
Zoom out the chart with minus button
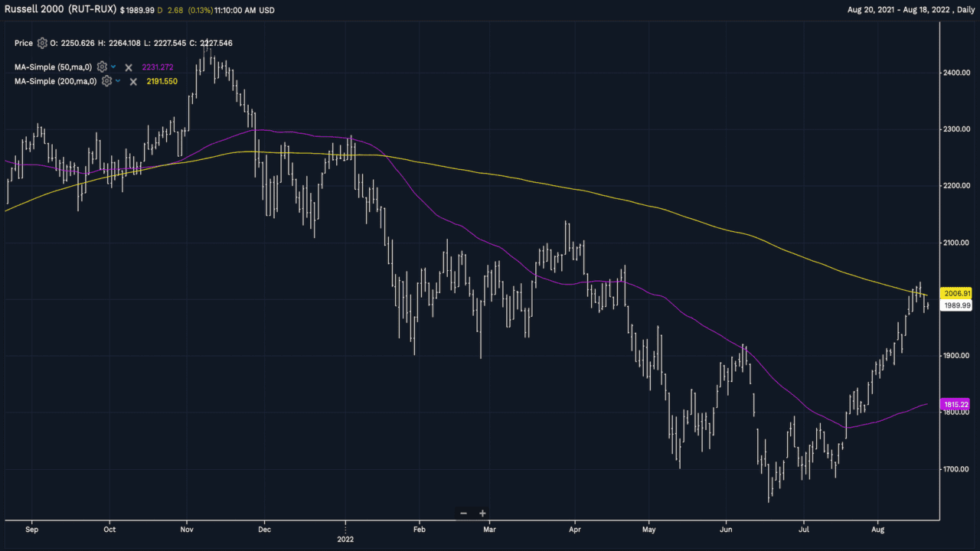(x=463, y=514)
